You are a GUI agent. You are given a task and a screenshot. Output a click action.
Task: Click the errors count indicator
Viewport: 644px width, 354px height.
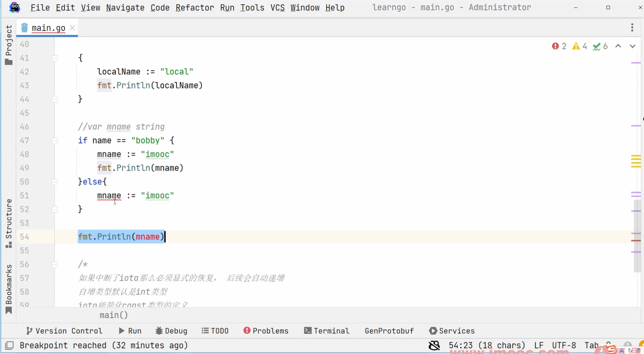[x=559, y=46]
